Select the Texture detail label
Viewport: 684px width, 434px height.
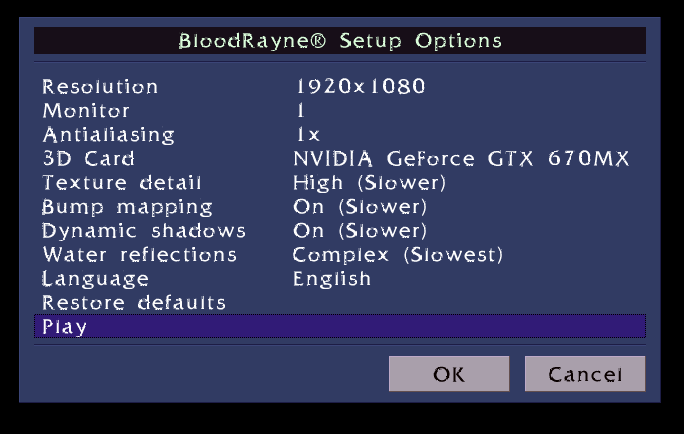pos(122,183)
